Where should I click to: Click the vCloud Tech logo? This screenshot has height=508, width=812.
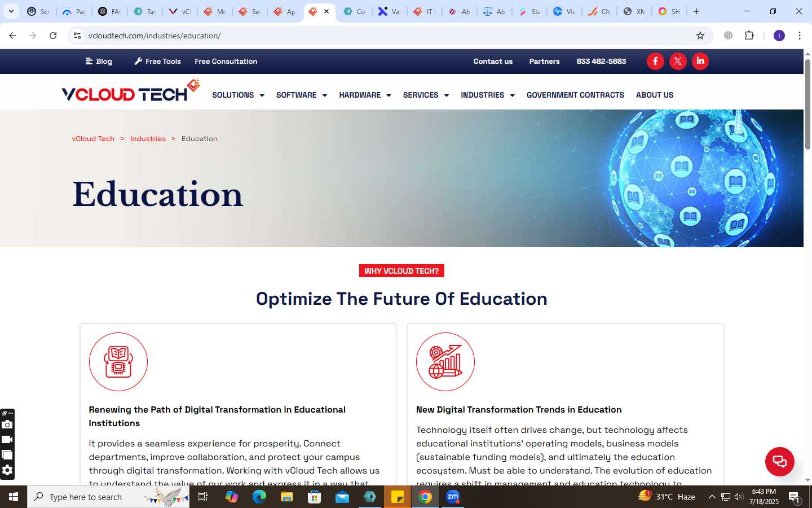click(x=131, y=91)
